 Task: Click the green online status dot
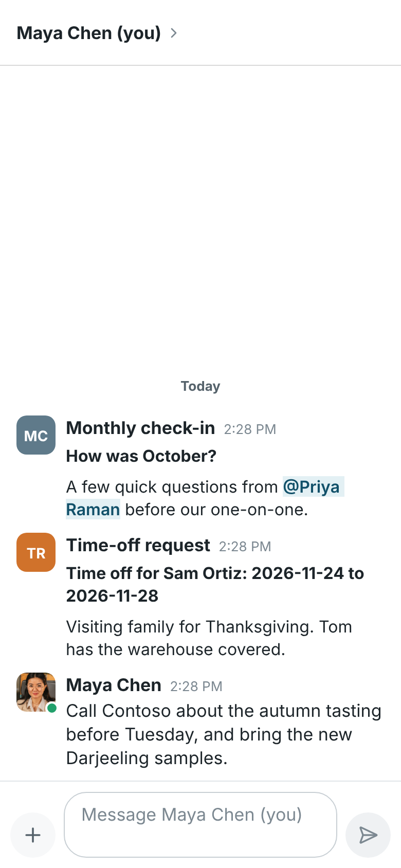tap(51, 708)
